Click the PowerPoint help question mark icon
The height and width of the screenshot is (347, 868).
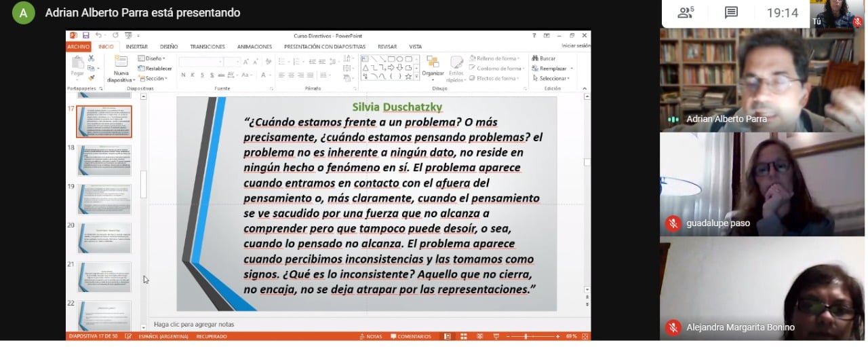point(534,35)
